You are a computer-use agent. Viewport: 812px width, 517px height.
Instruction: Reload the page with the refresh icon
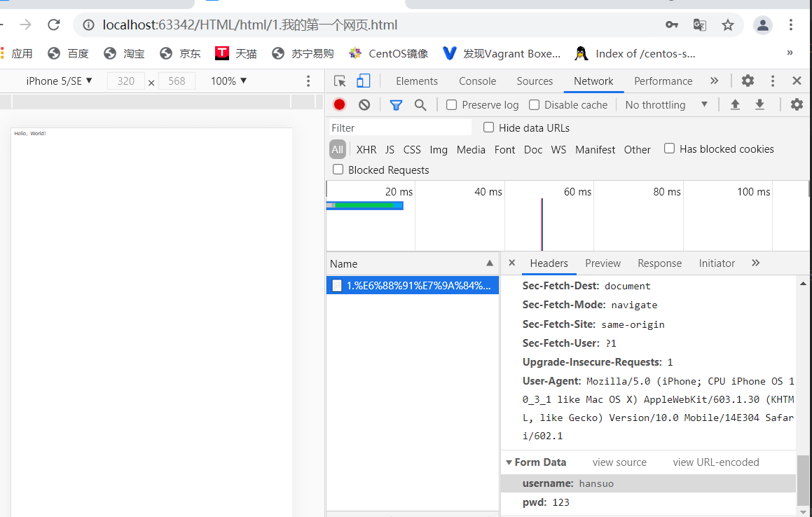tap(54, 25)
